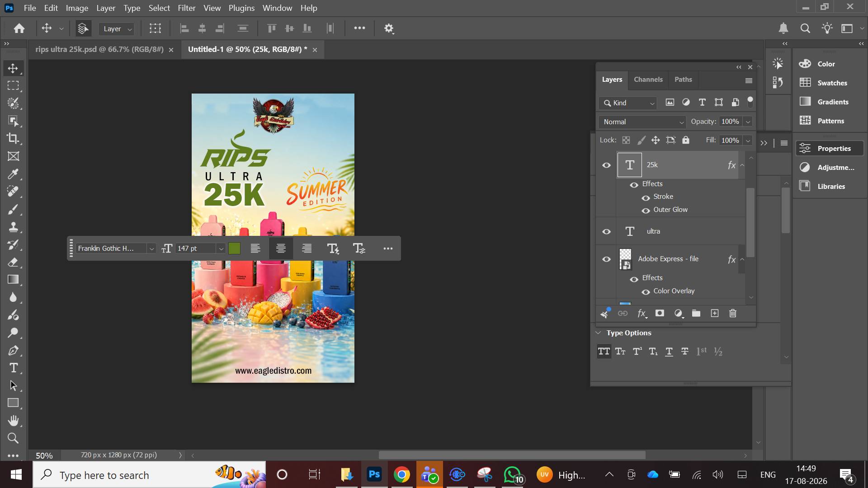
Task: Open the Franklin Gothic font dropdown
Action: [x=115, y=249]
